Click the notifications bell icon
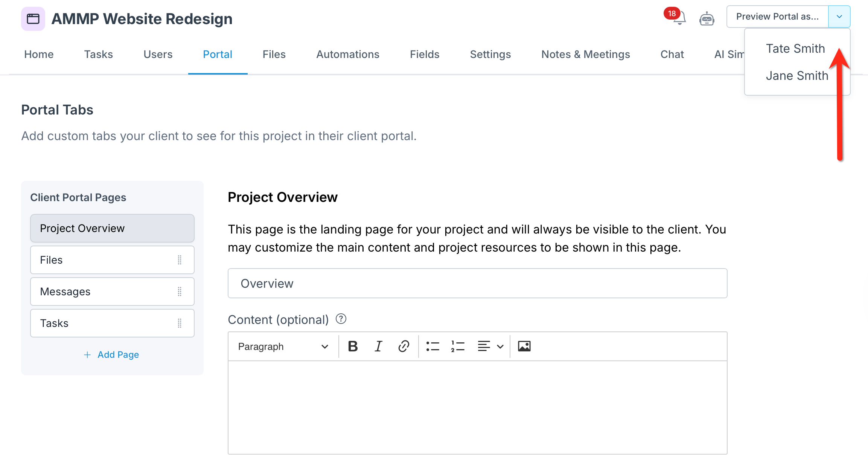Screen dimensions: 868x461 pos(679,18)
